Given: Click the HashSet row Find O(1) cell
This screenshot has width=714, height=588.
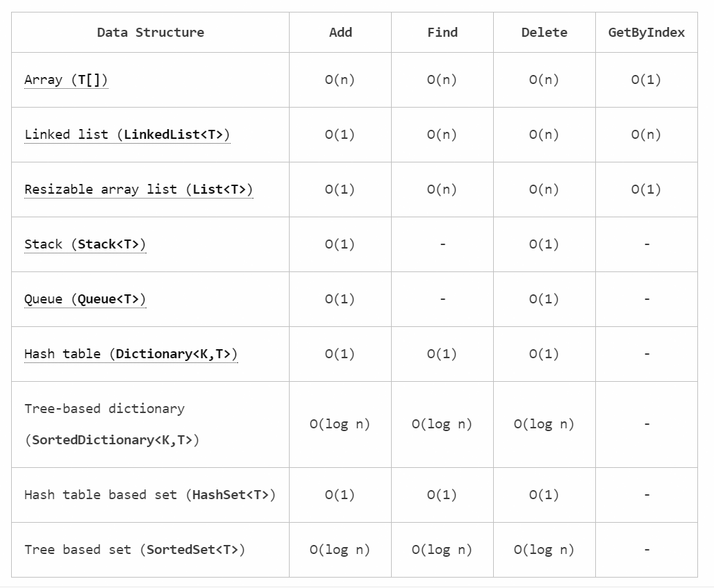Looking at the screenshot, I should tap(442, 495).
